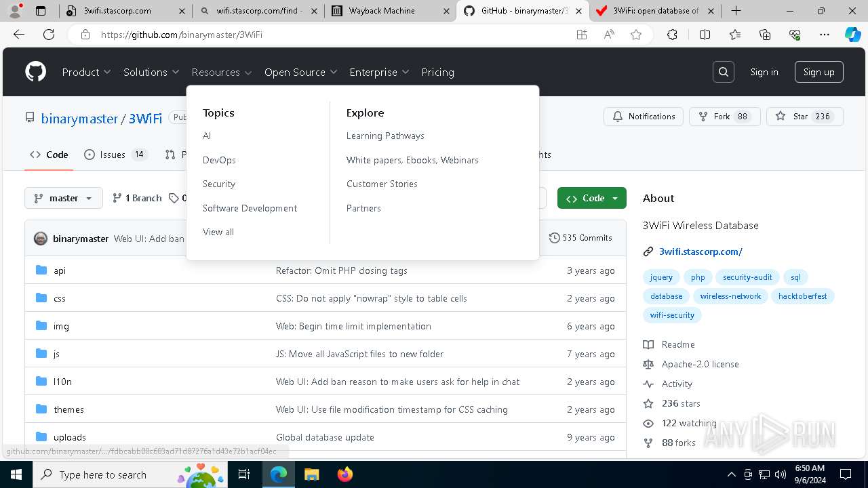Viewport: 868px width, 488px height.
Task: Click the wireless-network topic tag
Action: click(x=730, y=296)
